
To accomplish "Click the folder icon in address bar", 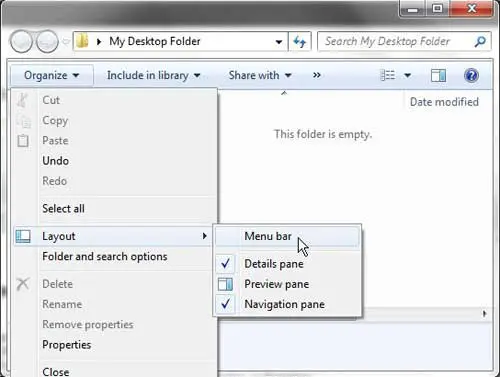I will (82, 41).
